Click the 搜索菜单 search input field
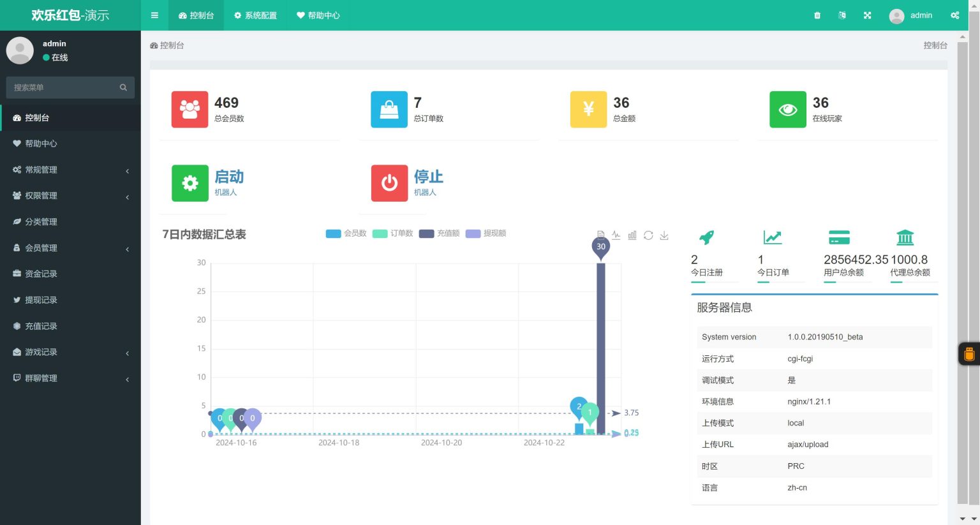Screen dimensions: 980x525 64,87
